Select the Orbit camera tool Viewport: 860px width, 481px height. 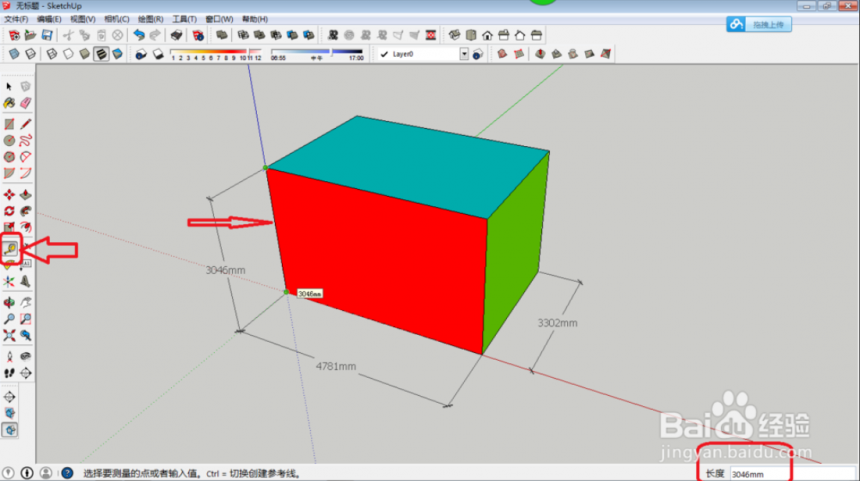[x=9, y=303]
